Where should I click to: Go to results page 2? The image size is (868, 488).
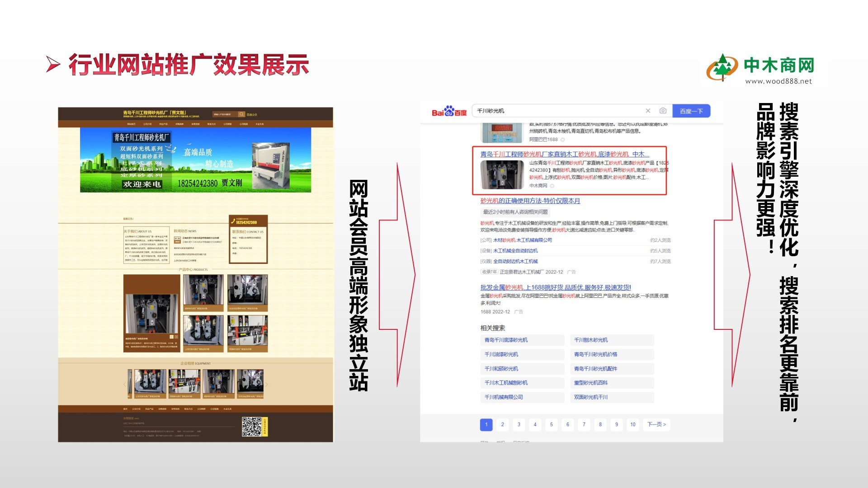coord(502,424)
